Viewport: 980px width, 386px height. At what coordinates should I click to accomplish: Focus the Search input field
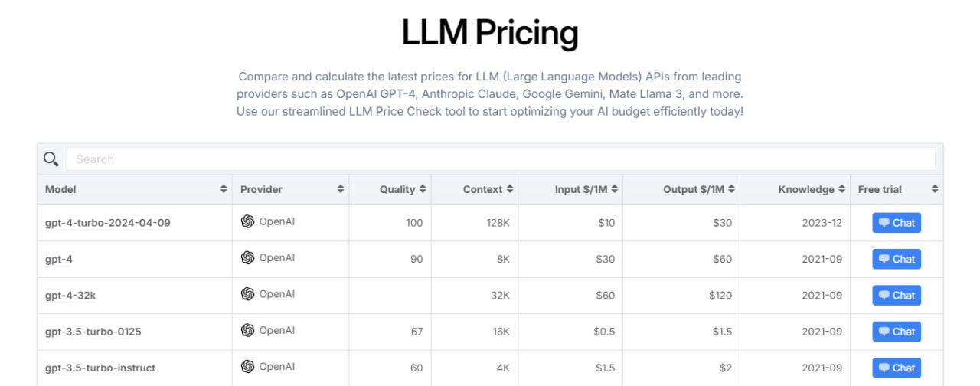coord(501,159)
